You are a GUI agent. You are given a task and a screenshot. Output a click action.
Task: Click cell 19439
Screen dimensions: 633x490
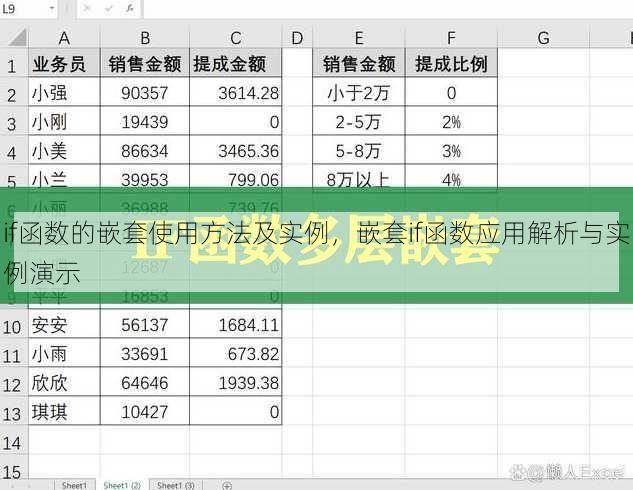pos(145,122)
